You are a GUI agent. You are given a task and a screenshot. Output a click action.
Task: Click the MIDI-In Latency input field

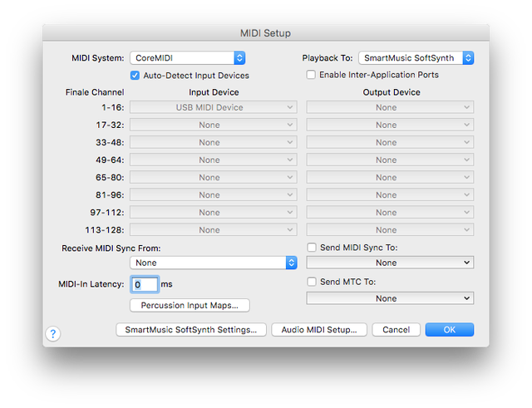coord(145,284)
